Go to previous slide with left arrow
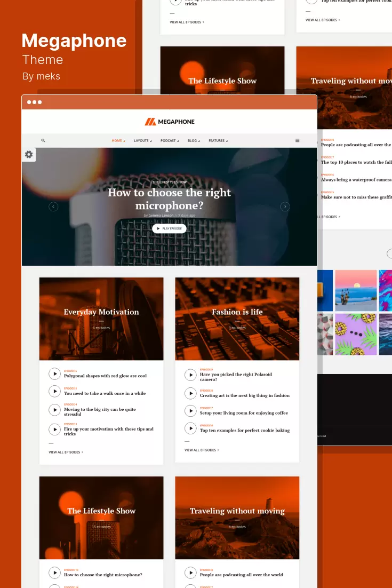 pyautogui.click(x=53, y=206)
